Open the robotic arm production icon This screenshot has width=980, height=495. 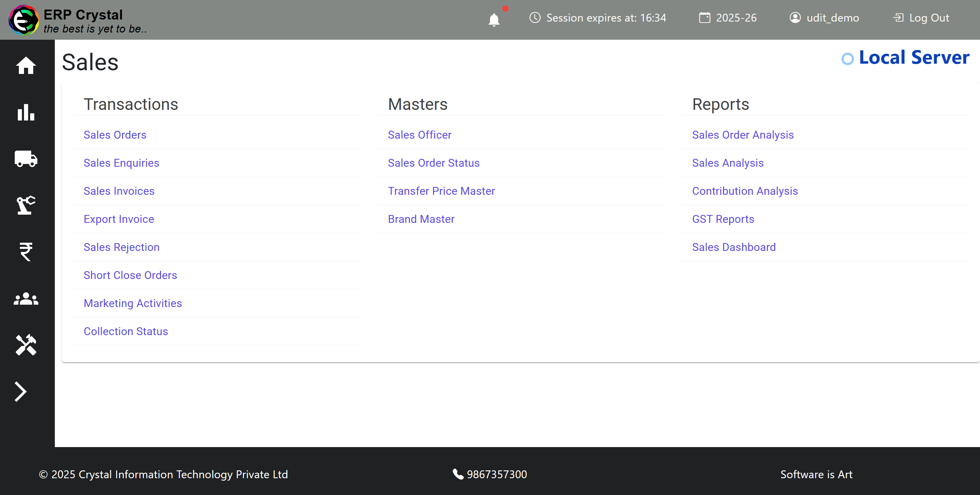(x=26, y=205)
